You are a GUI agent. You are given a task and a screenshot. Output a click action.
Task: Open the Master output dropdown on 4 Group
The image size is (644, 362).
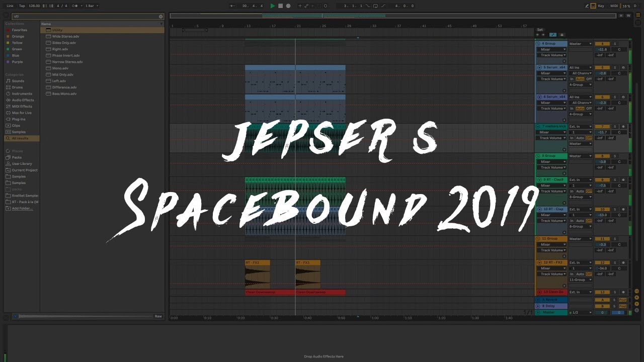[x=581, y=44]
